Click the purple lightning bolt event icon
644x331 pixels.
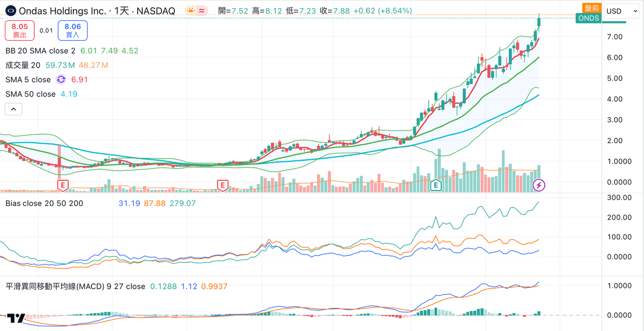(539, 186)
